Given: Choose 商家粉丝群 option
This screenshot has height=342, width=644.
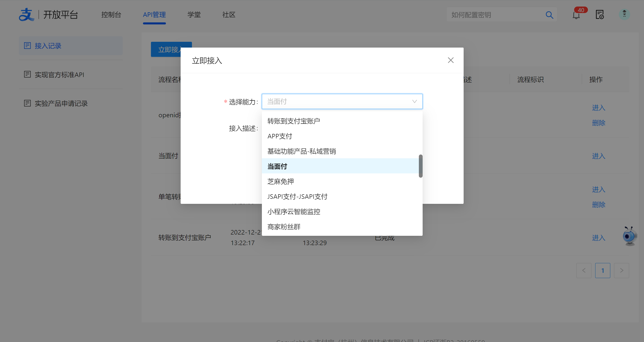Looking at the screenshot, I should click(x=342, y=227).
